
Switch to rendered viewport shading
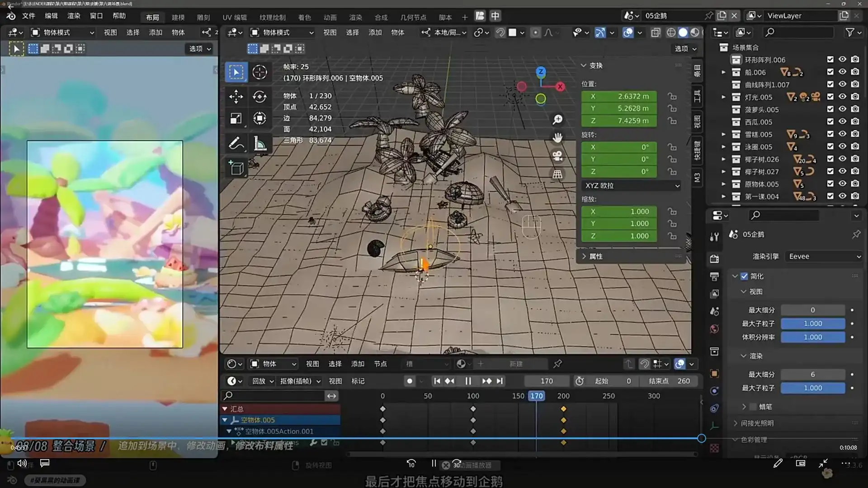pyautogui.click(x=694, y=32)
